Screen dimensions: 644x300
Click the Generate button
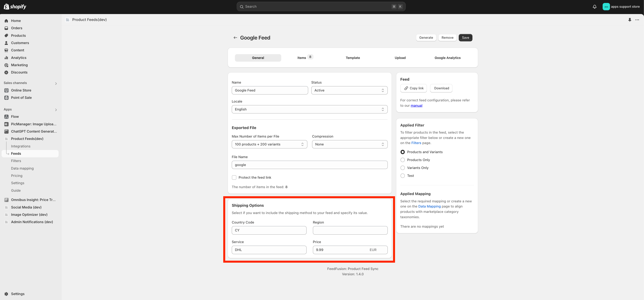tap(426, 38)
